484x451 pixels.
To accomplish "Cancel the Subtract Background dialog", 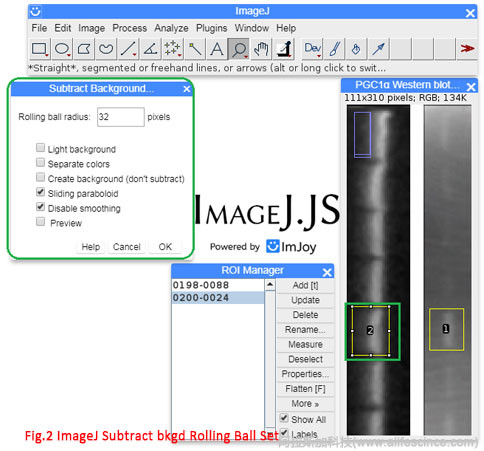I will pyautogui.click(x=126, y=247).
